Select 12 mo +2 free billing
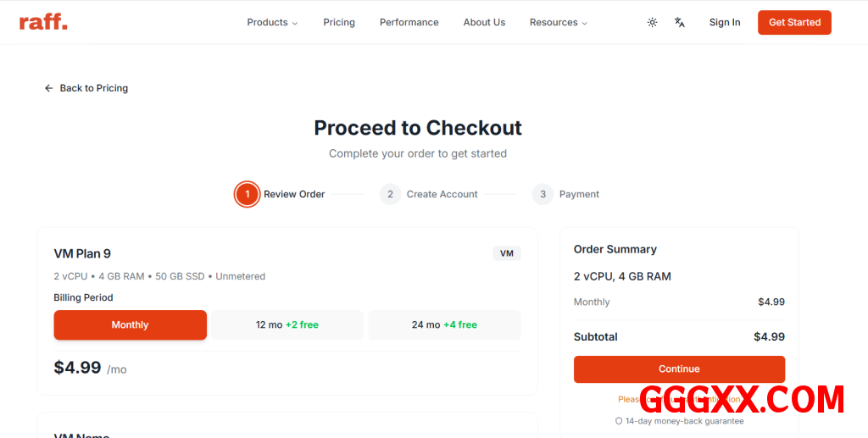The image size is (868, 438). [x=287, y=325]
